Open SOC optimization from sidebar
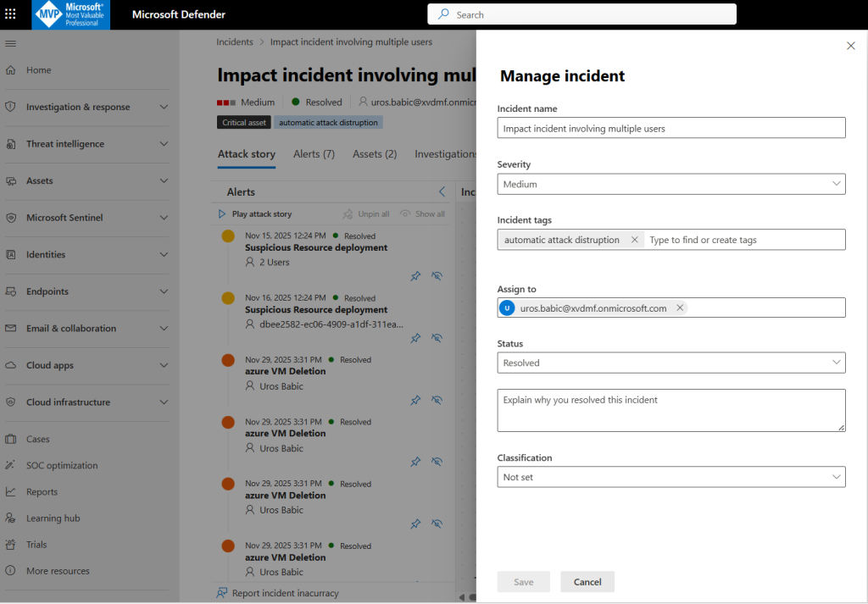This screenshot has height=604, width=868. click(x=61, y=465)
